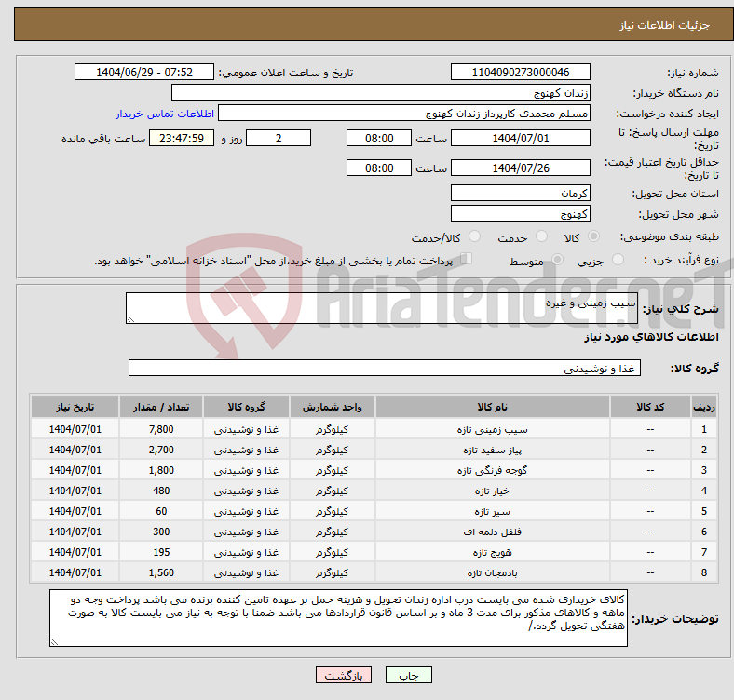Click the resize handle of buyer notes textarea

click(x=54, y=642)
